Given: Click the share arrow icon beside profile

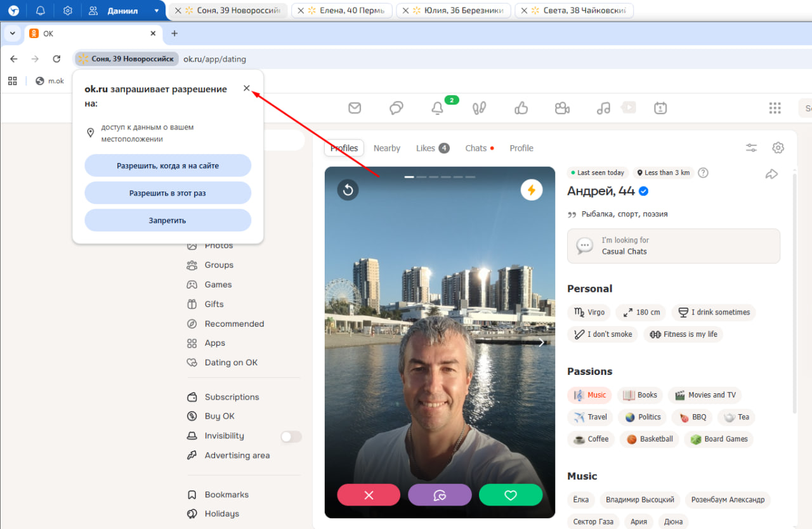Looking at the screenshot, I should [771, 174].
